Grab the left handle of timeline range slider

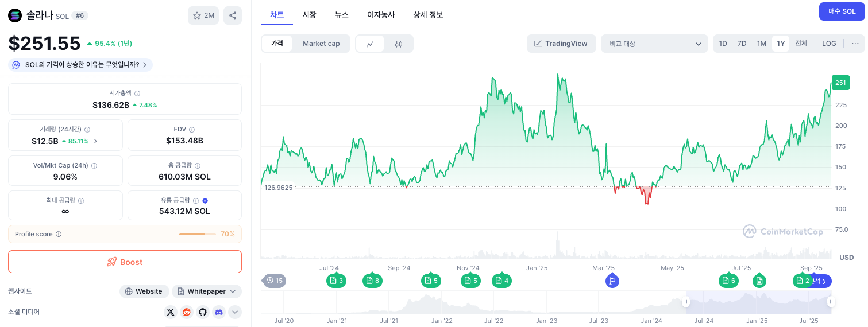pyautogui.click(x=685, y=302)
